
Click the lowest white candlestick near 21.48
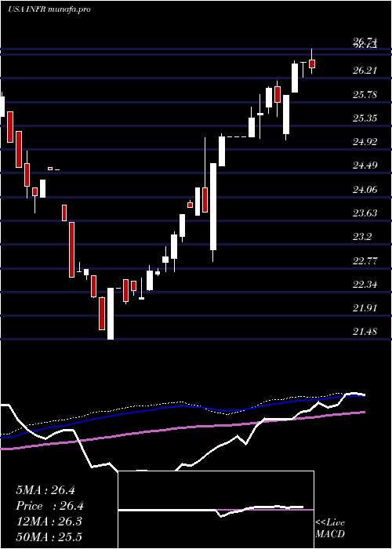(111, 314)
